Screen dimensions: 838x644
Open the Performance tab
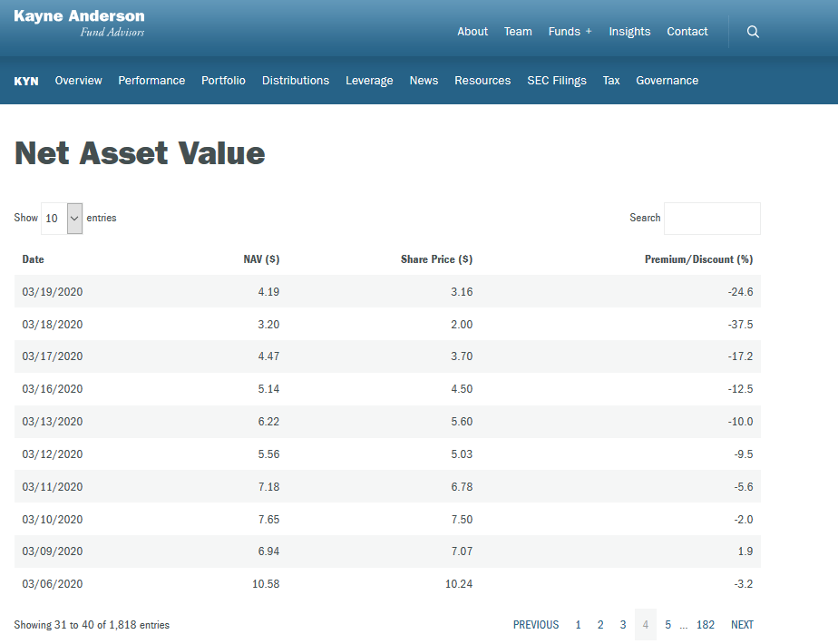tap(151, 81)
